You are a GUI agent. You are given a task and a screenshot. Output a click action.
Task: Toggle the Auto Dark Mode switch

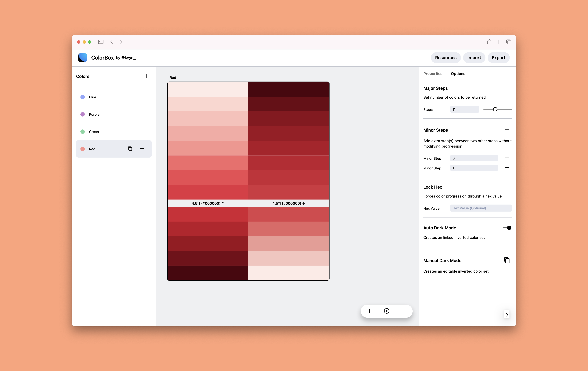(x=507, y=228)
